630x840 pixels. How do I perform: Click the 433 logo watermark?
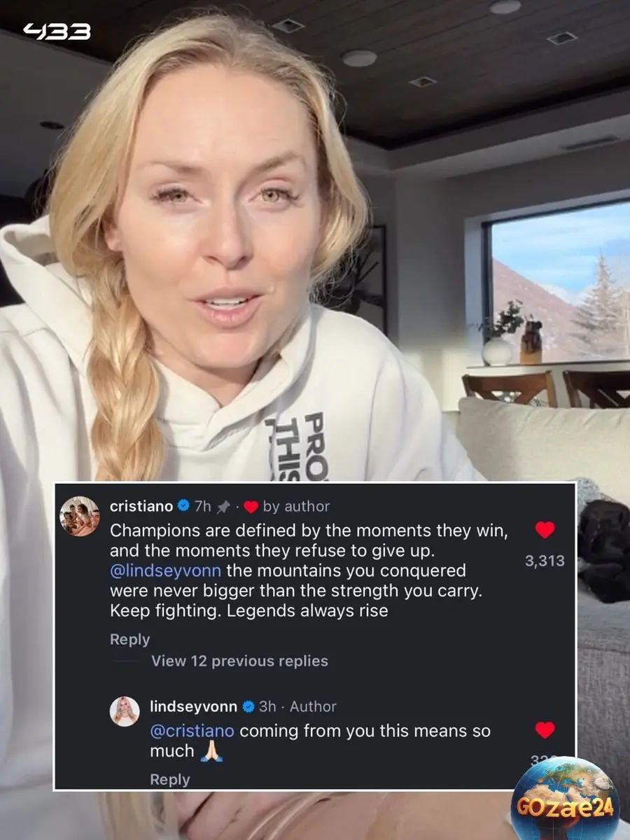(x=57, y=32)
